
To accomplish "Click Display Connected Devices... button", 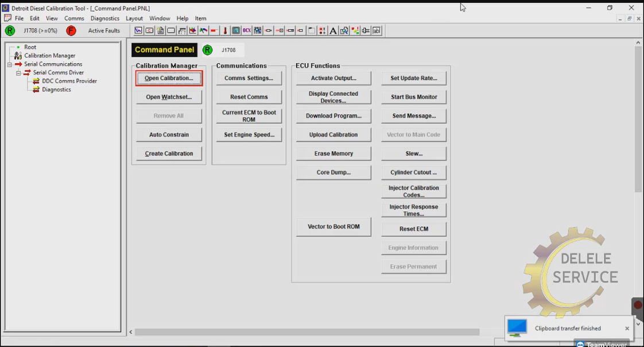I will tap(333, 97).
